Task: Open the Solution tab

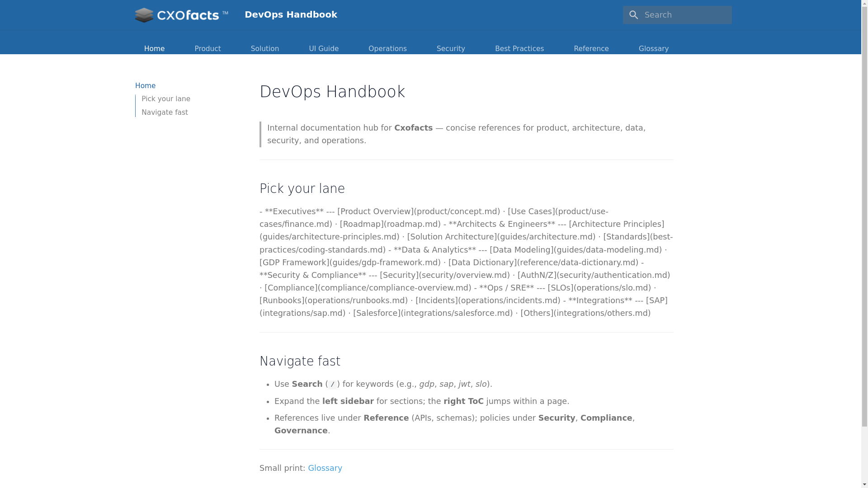Action: tap(265, 49)
